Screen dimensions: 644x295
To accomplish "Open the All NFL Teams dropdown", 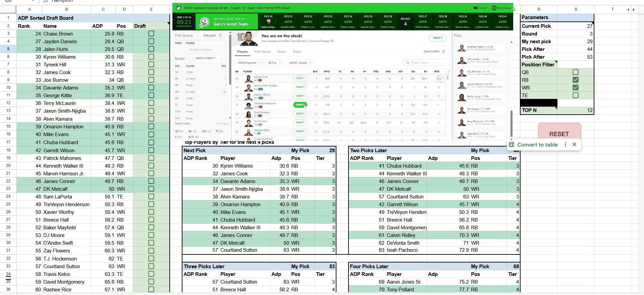I will (x=300, y=63).
